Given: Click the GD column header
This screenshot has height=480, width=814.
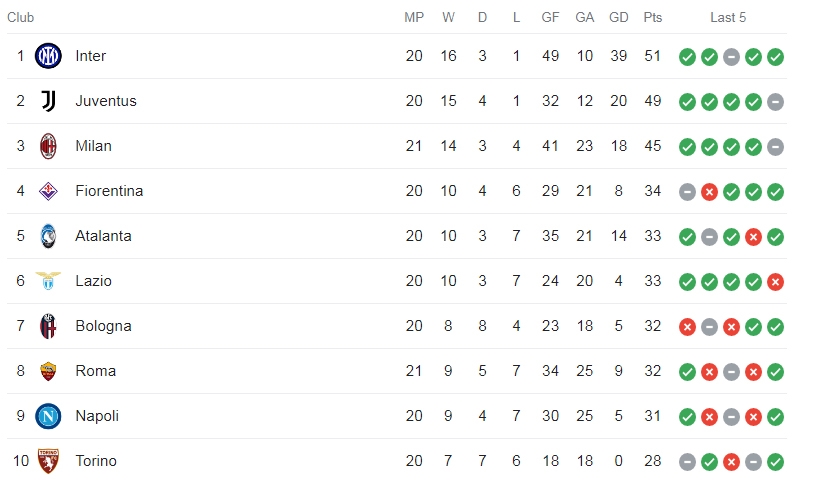Looking at the screenshot, I should click(618, 18).
